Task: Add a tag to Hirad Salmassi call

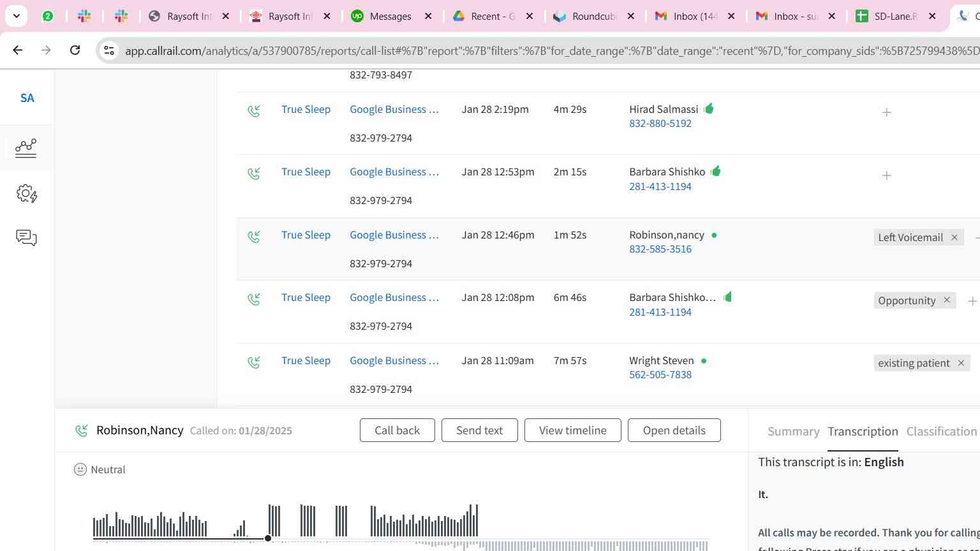Action: (x=886, y=112)
